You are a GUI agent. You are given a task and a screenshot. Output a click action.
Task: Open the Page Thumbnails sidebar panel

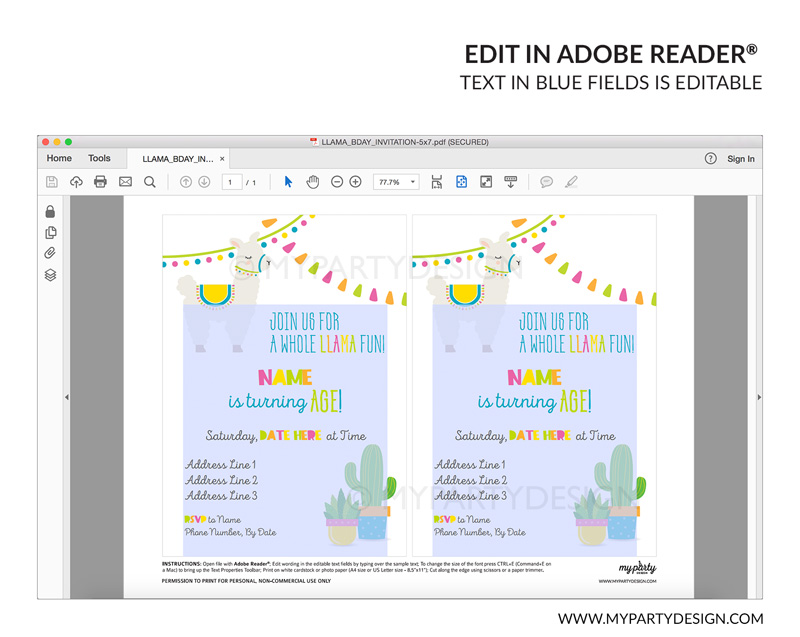50,233
